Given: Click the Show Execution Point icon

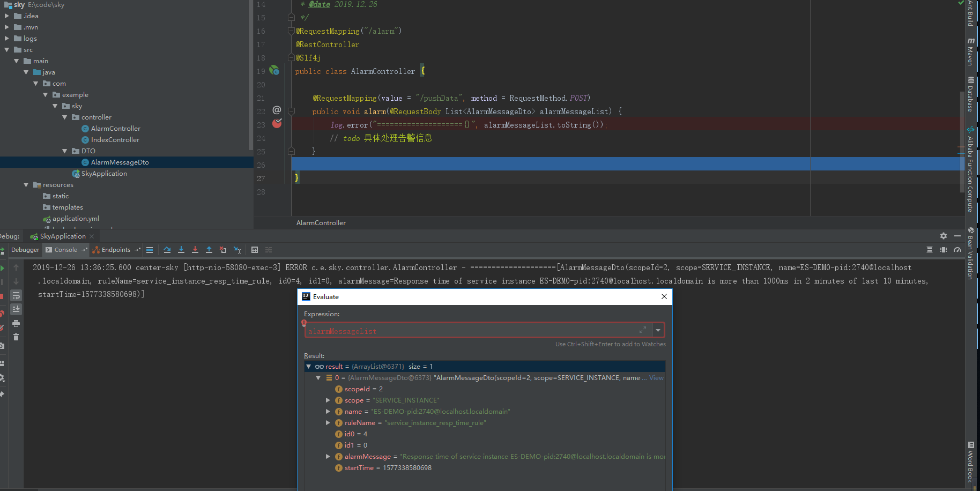Looking at the screenshot, I should click(150, 250).
